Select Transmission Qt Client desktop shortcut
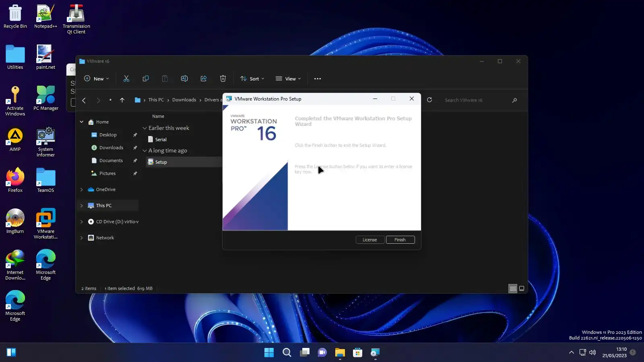Viewport: 644px width, 362px height. [76, 19]
